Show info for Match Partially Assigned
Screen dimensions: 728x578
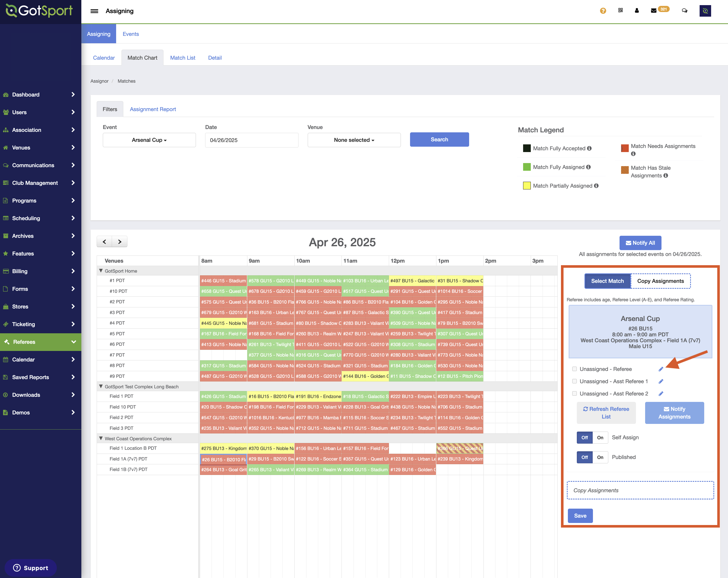(x=596, y=186)
